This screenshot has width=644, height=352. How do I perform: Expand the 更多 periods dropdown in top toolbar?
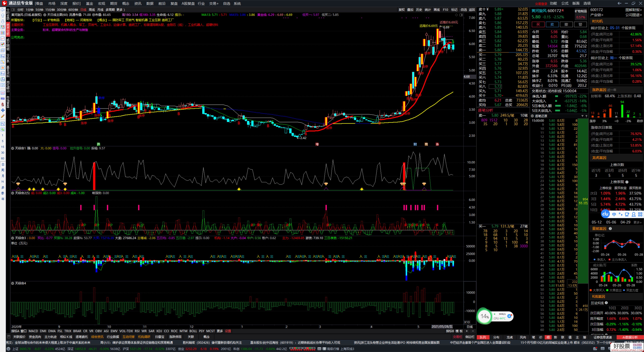click(x=121, y=10)
